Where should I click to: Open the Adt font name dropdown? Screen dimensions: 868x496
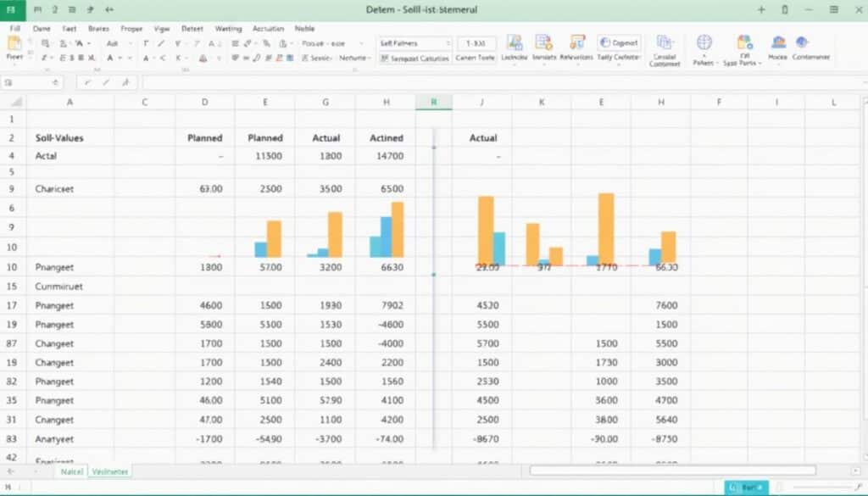click(x=119, y=43)
